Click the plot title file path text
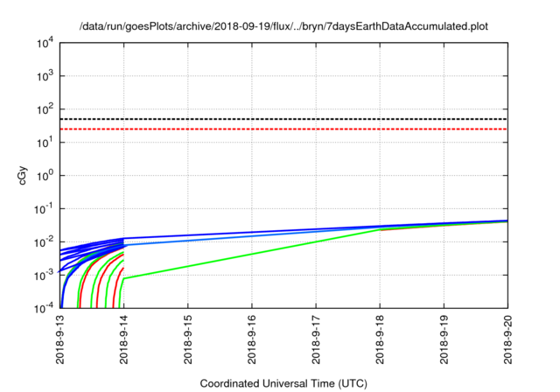Image resolution: width=560 pixels, height=392 pixels. [283, 26]
